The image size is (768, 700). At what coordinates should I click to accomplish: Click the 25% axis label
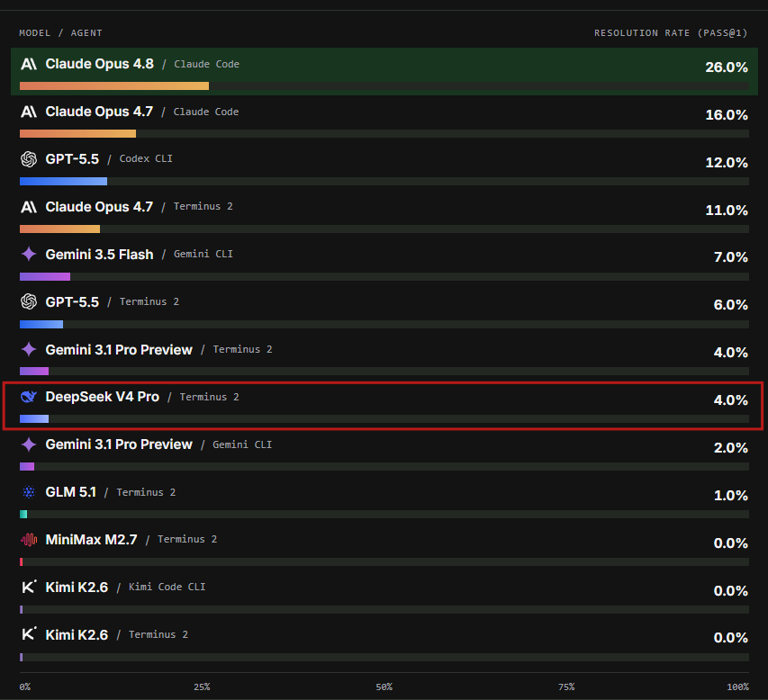tap(202, 687)
